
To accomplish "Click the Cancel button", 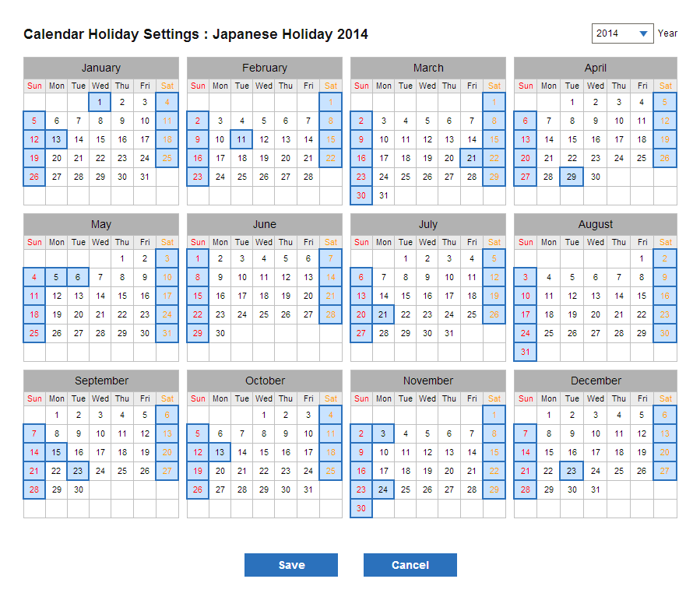I will [410, 564].
